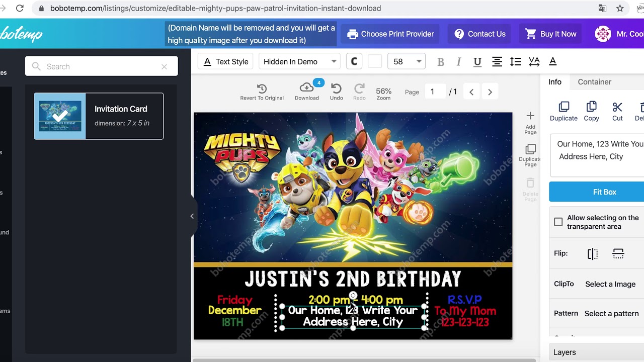
Task: Toggle italic formatting
Action: (458, 61)
